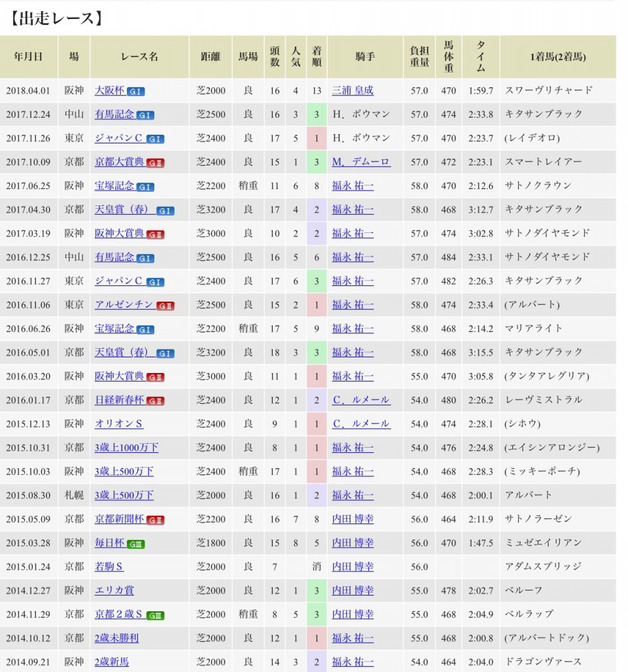Open the 京都２歳S race link

click(x=118, y=614)
